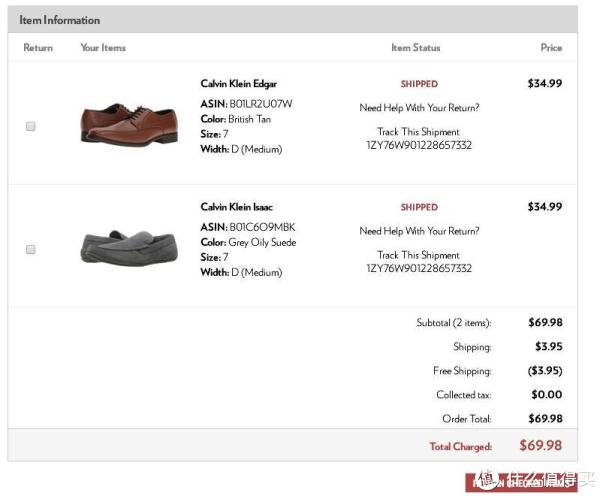Viewport: 600px width, 496px height.
Task: Select the ASIN B01LR2U07W text
Action: [246, 104]
